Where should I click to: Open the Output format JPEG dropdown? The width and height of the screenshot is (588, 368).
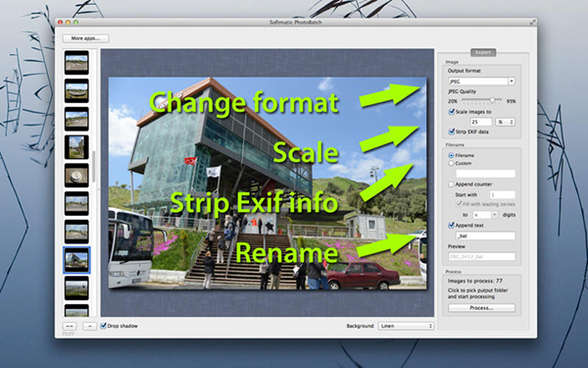coord(481,81)
